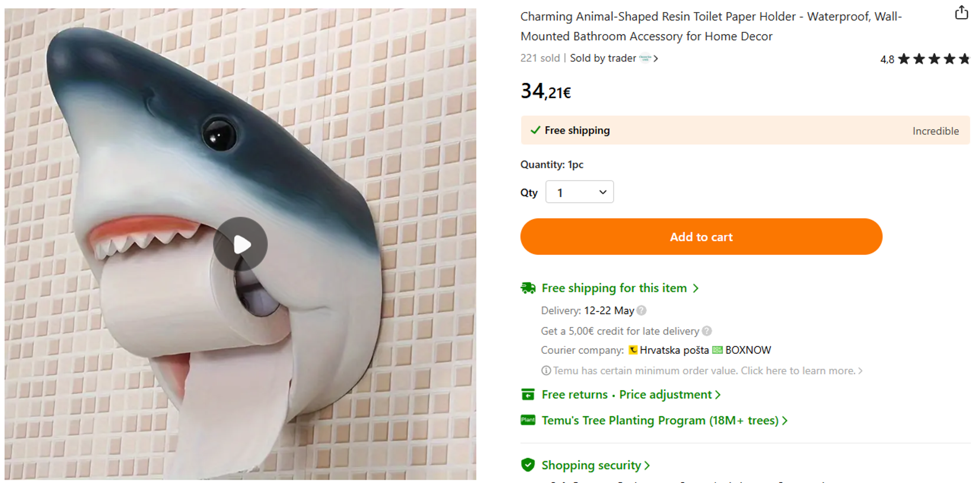Click the help icon beside Delivery date
The width and height of the screenshot is (980, 483).
coord(641,310)
